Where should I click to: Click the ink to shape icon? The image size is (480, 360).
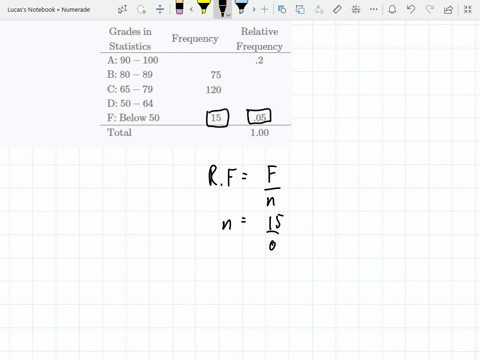[300, 9]
